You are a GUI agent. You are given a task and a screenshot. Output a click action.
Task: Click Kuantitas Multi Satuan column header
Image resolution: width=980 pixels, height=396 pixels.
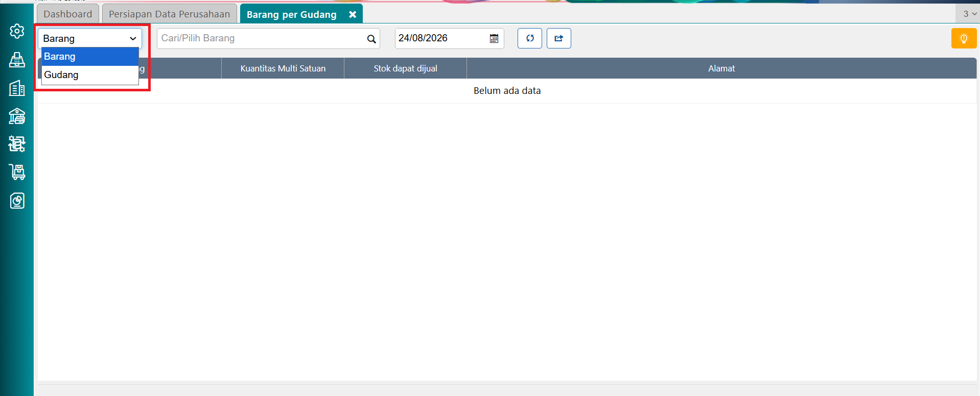click(283, 68)
